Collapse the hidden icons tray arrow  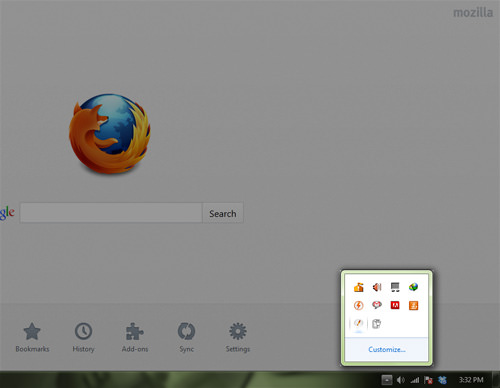point(387,380)
